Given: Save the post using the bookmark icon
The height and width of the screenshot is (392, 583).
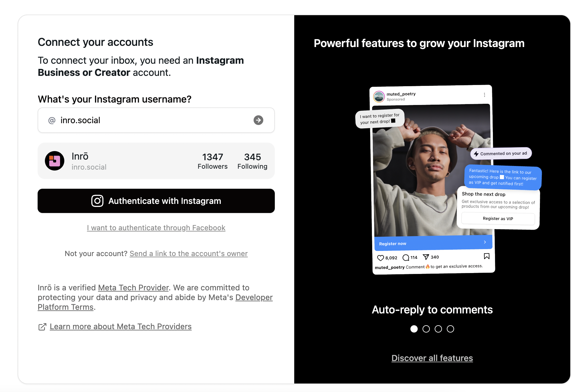Looking at the screenshot, I should (487, 256).
